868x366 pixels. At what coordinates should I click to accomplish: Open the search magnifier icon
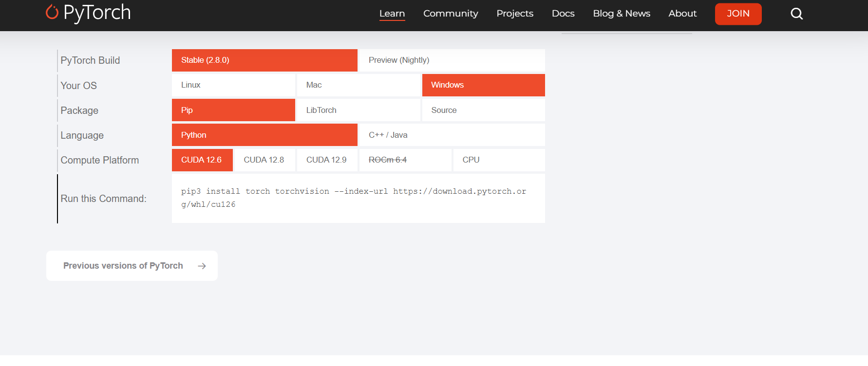[796, 14]
